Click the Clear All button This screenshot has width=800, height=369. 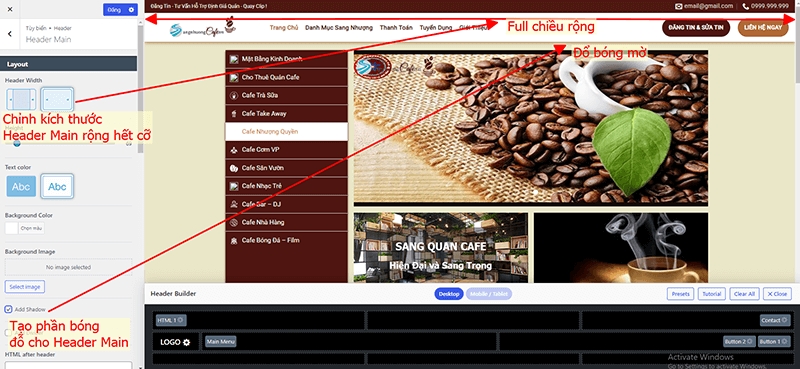744,294
